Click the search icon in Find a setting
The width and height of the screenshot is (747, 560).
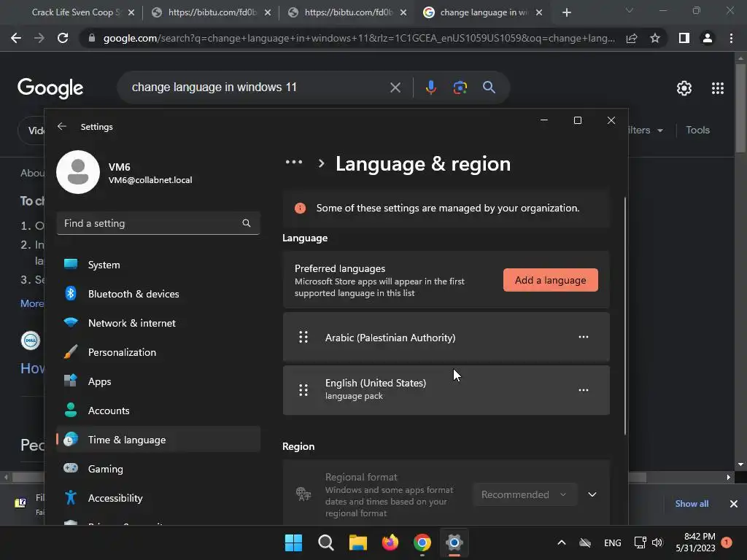click(247, 223)
